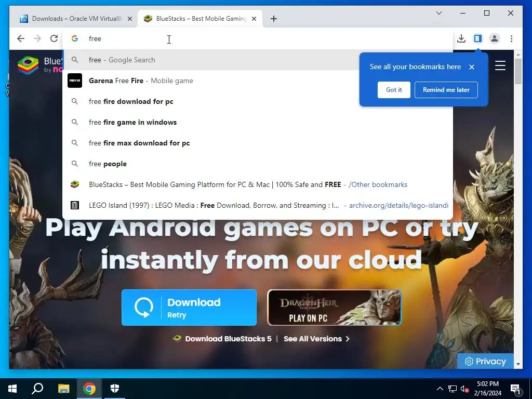The width and height of the screenshot is (532, 399).
Task: Click See All Versions link
Action: (316, 339)
